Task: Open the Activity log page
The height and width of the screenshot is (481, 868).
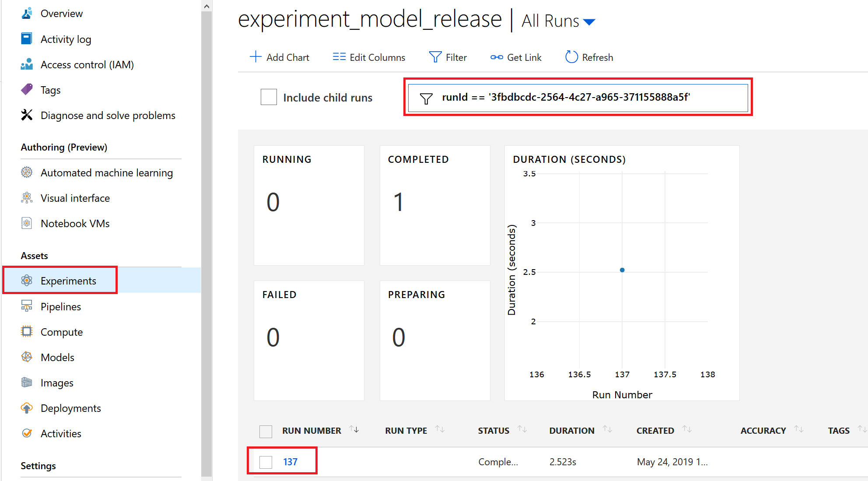Action: [x=66, y=39]
